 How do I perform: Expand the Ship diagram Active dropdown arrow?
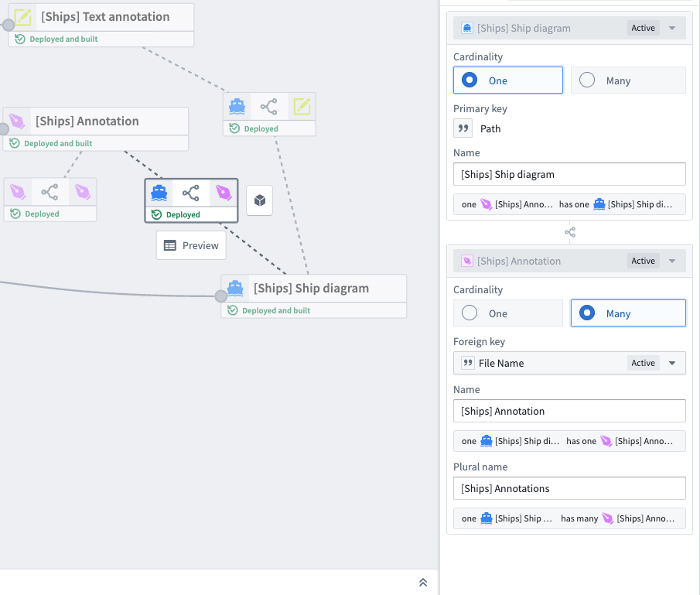672,28
